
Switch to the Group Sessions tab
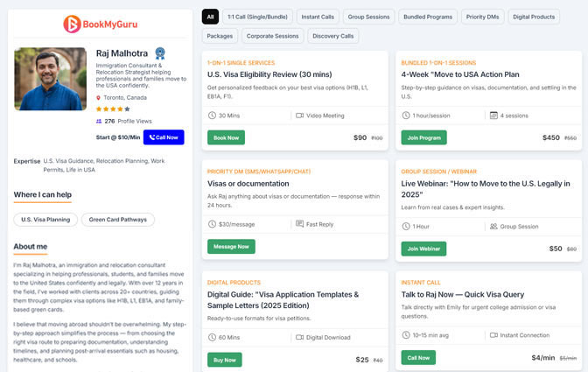(370, 17)
